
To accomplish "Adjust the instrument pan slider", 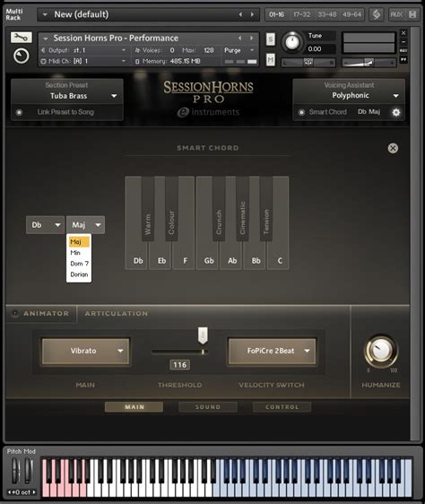I will click(x=308, y=63).
